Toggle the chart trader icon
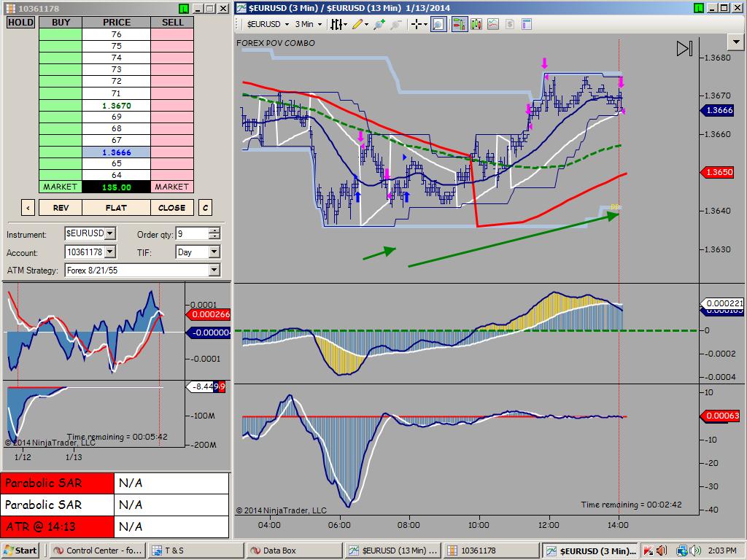This screenshot has width=747, height=560. pos(460,24)
